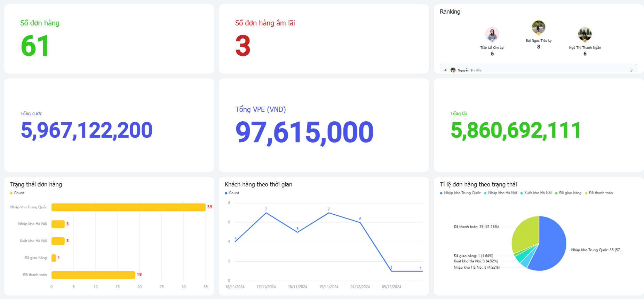Click the name Ngô Thị Thanh Ngân in Ranking

585,48
